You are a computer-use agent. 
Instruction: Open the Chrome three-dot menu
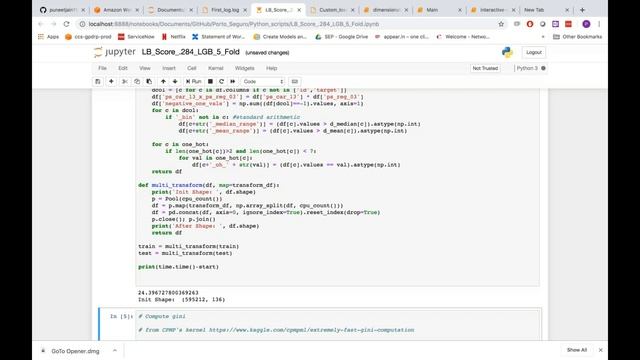pos(599,24)
